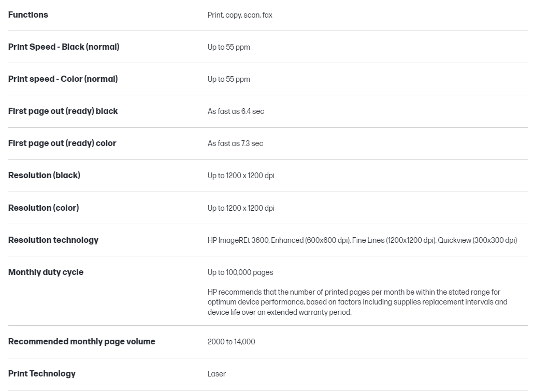
Task: Select the "As fast as 7.3 sec" value
Action: [235, 143]
